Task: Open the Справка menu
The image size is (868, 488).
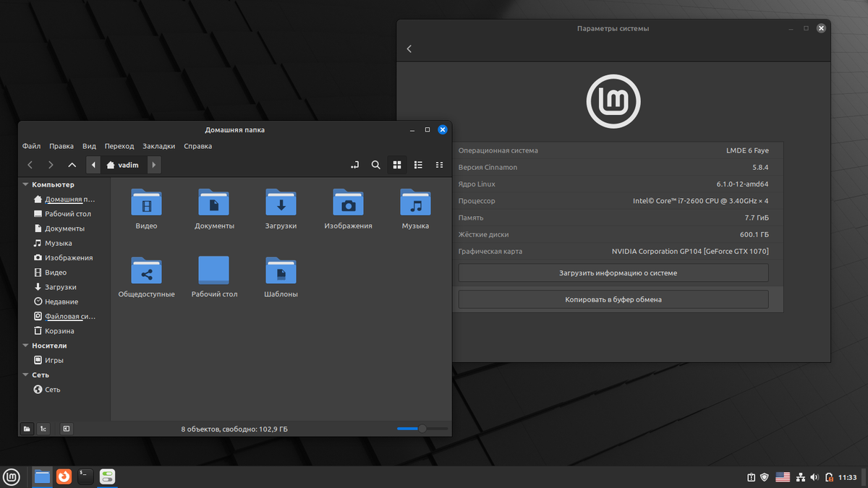Action: pyautogui.click(x=198, y=146)
